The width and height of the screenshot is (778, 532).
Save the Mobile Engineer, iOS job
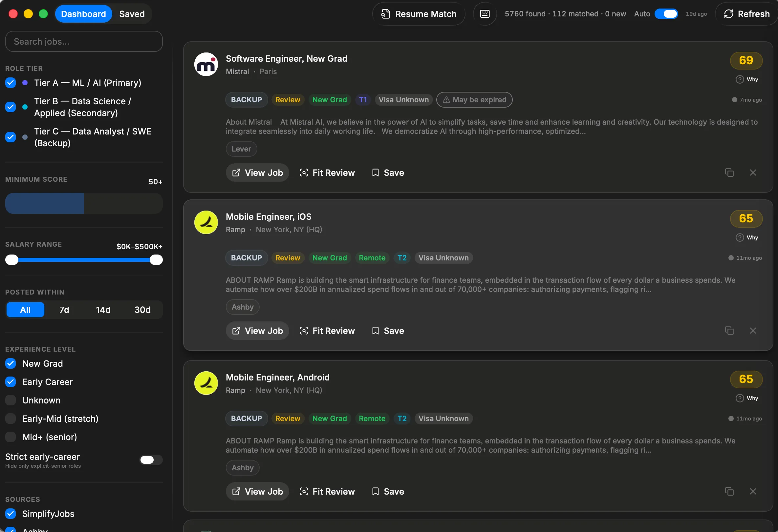pos(388,331)
